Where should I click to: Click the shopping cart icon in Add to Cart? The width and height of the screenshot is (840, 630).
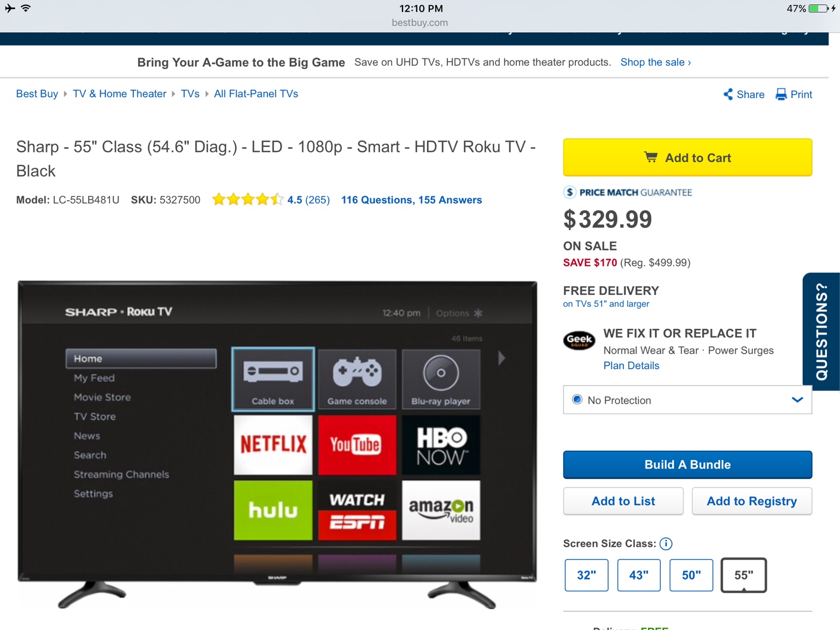[x=651, y=157]
